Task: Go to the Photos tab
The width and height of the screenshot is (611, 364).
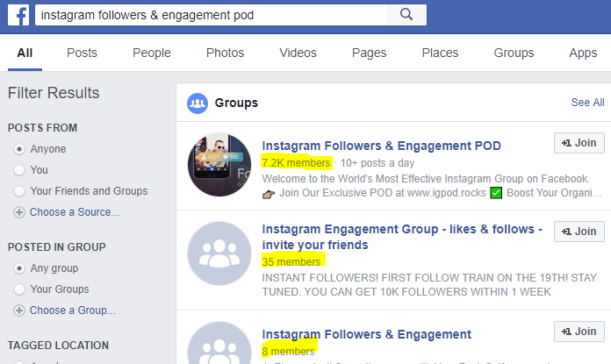Action: click(225, 53)
